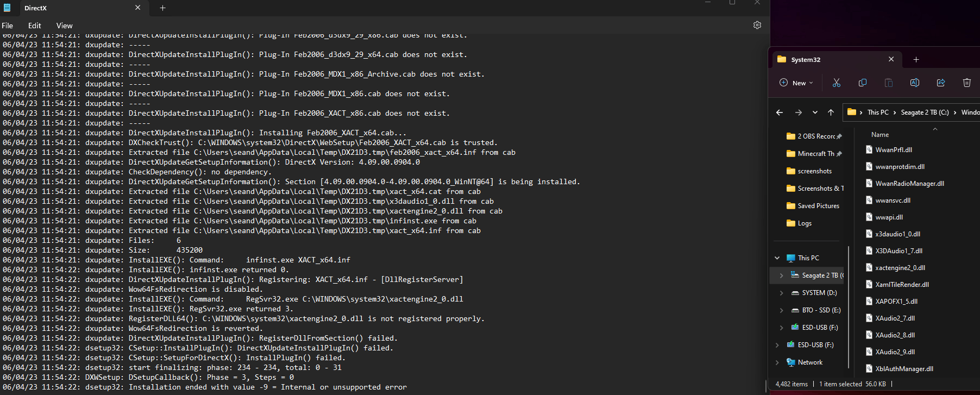Open recent locations dropdown arrow
Screen dimensions: 980x395
point(815,112)
